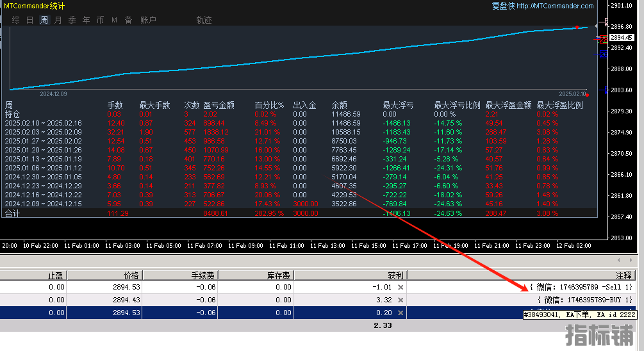
Task: Click the profit amount 1838.12
Action: [216, 132]
